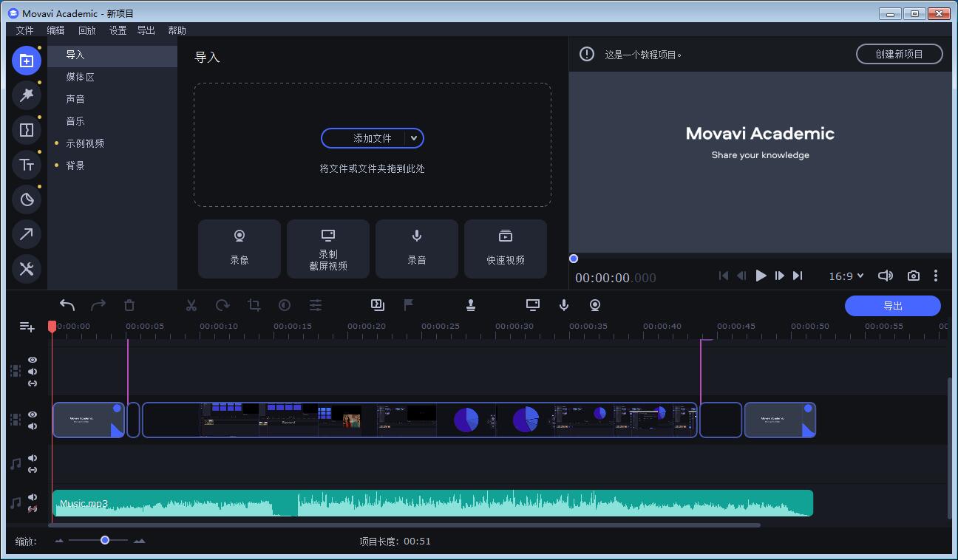Hide the overlay video track
Image resolution: width=958 pixels, height=560 pixels.
tap(33, 360)
